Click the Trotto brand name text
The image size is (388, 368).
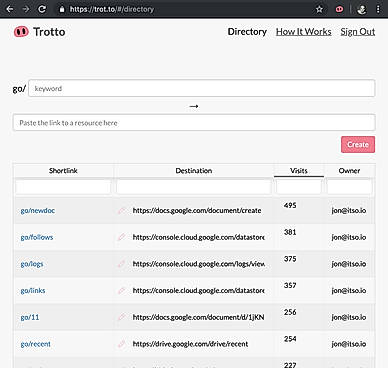(49, 32)
